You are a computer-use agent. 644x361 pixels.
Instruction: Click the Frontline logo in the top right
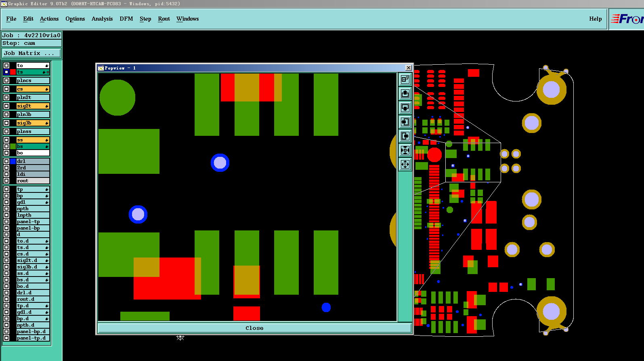pyautogui.click(x=627, y=19)
